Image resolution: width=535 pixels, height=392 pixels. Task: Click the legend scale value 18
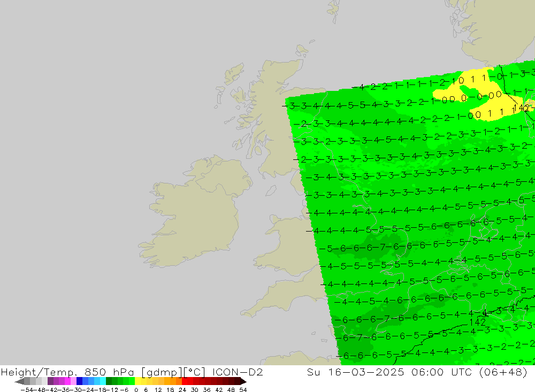[x=170, y=390]
